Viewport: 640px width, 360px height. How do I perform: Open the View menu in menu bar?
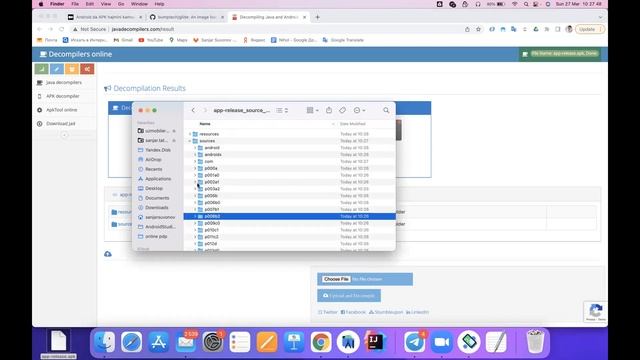(106, 4)
